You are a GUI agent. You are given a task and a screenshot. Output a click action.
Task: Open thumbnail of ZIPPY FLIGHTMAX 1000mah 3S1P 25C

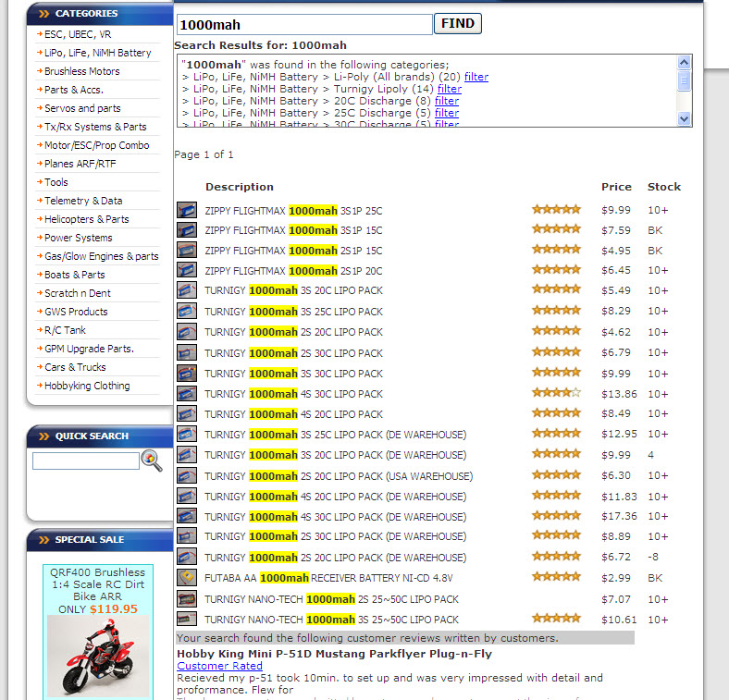[187, 210]
